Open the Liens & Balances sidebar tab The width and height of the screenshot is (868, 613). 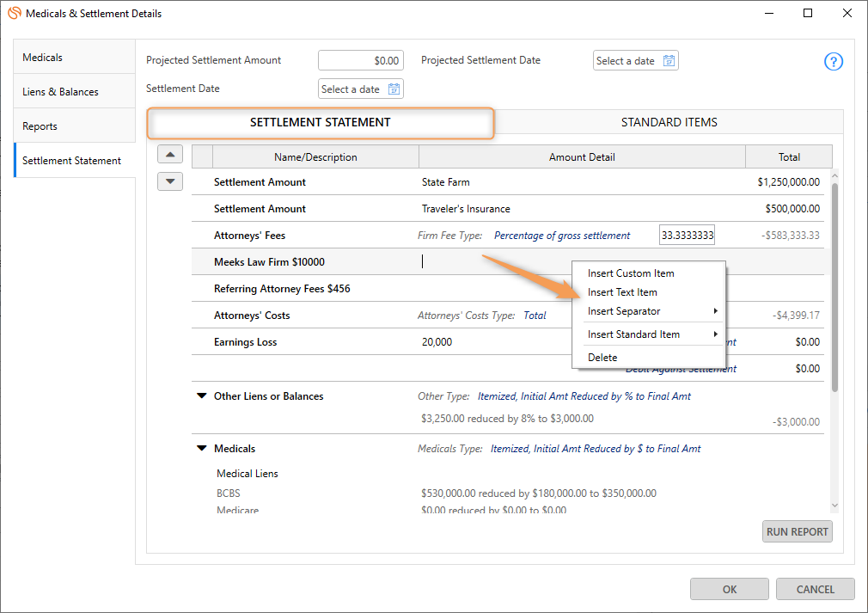click(x=74, y=91)
